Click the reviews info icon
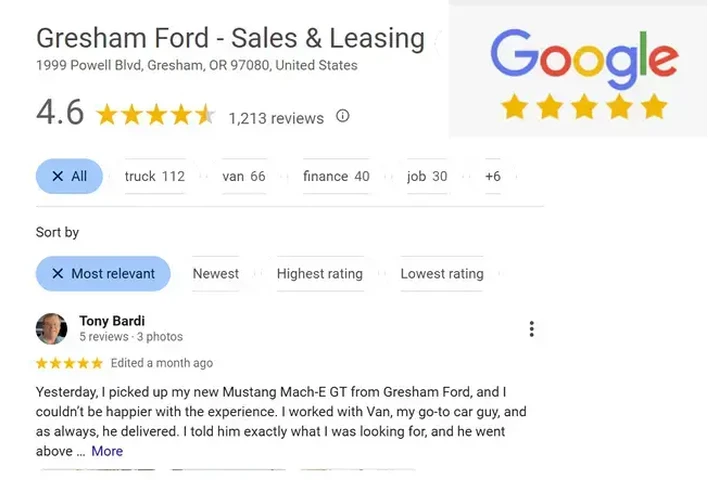This screenshot has height=480, width=720. point(343,116)
